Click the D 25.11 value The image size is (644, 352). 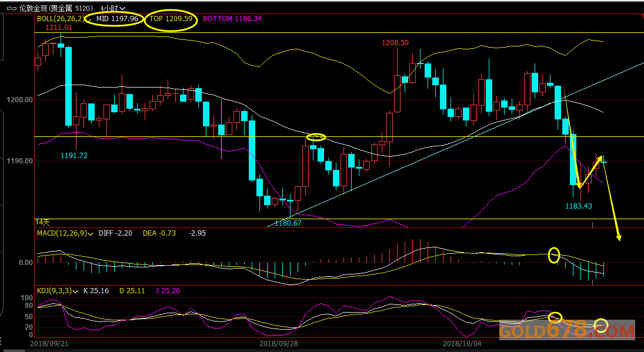click(x=132, y=291)
